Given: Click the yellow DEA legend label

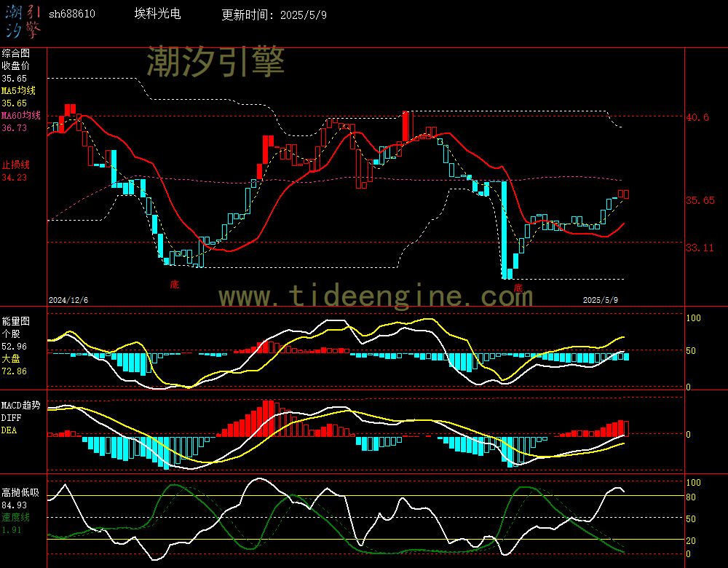Looking at the screenshot, I should point(9,430).
